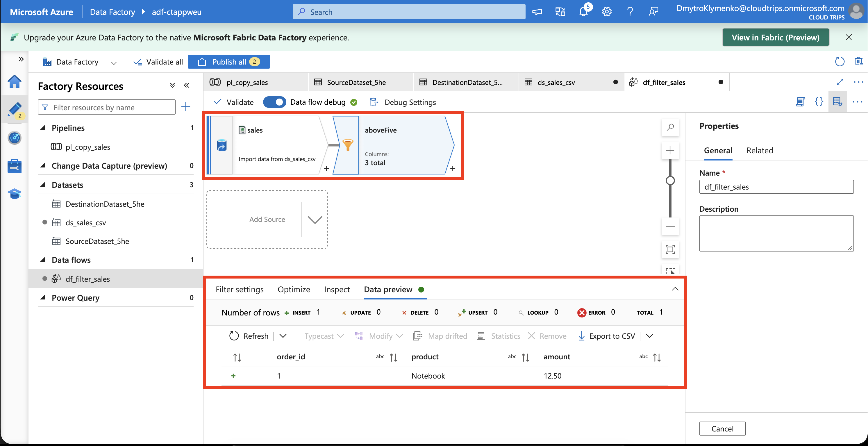Collapse the Pipelines tree section
Image resolution: width=868 pixels, height=446 pixels.
[43, 128]
